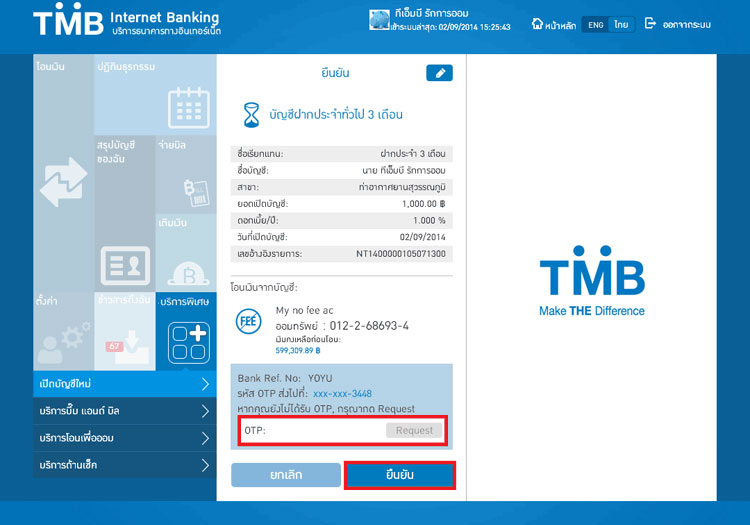Click inside the OTP input field

[320, 430]
